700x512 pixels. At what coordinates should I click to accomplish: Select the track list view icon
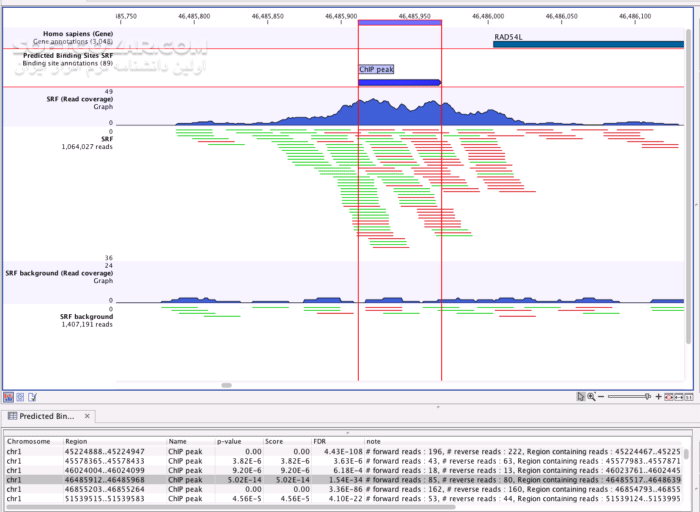[x=8, y=397]
